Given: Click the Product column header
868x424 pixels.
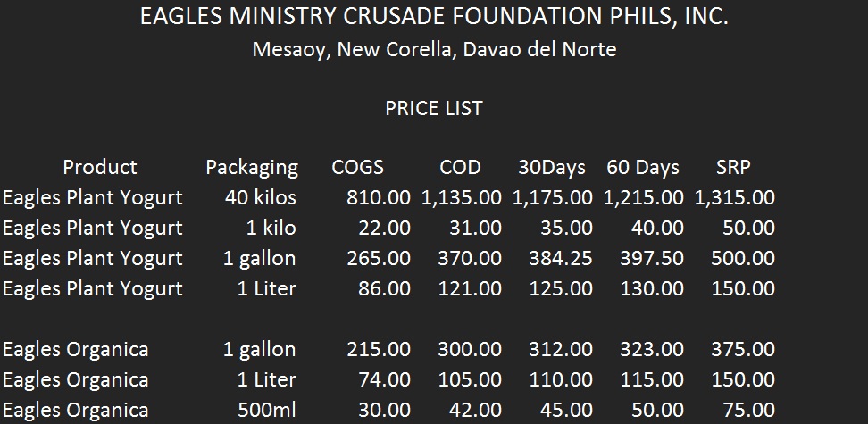Looking at the screenshot, I should 100,167.
